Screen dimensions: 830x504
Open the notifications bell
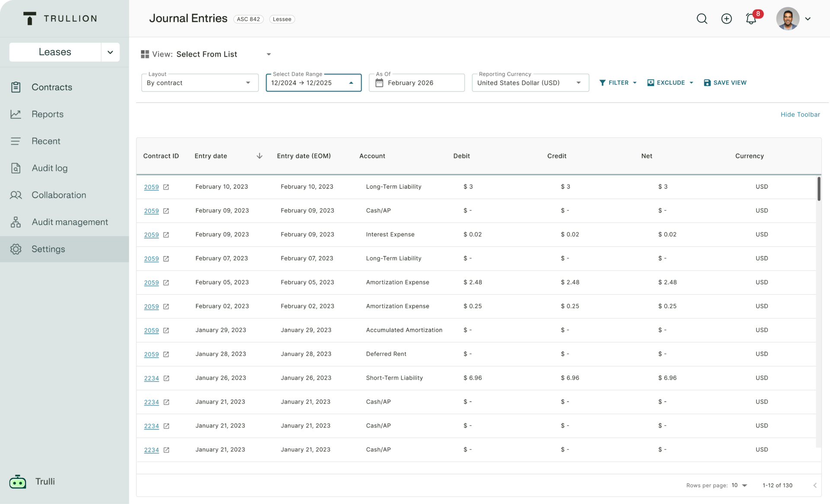pyautogui.click(x=751, y=19)
